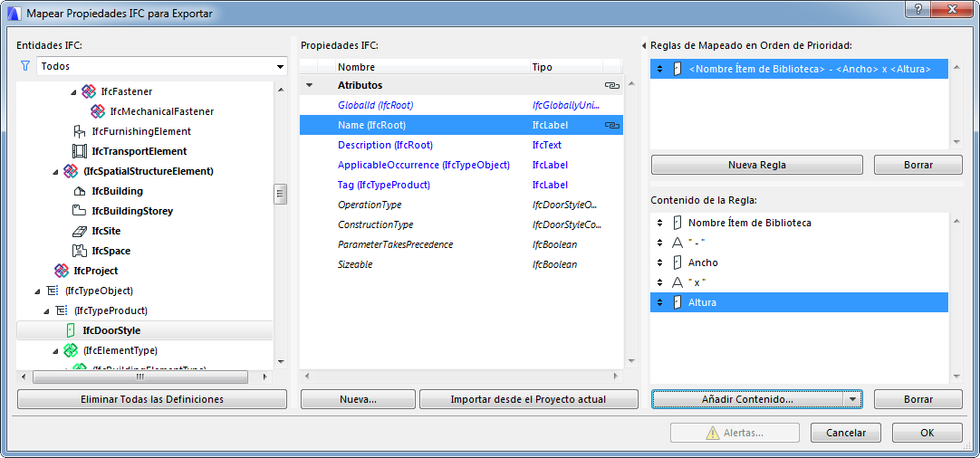
Task: Click Eliminar Todas las Definiciones
Action: 152,399
